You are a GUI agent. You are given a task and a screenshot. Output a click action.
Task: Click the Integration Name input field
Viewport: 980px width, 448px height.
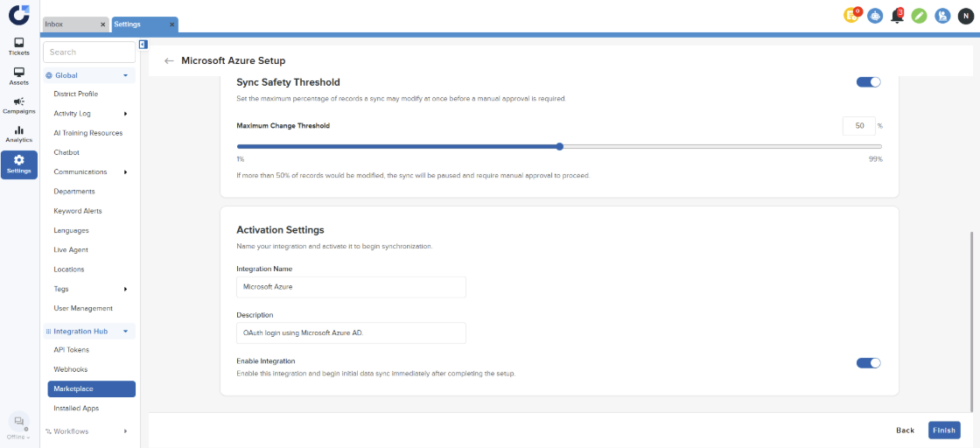351,286
